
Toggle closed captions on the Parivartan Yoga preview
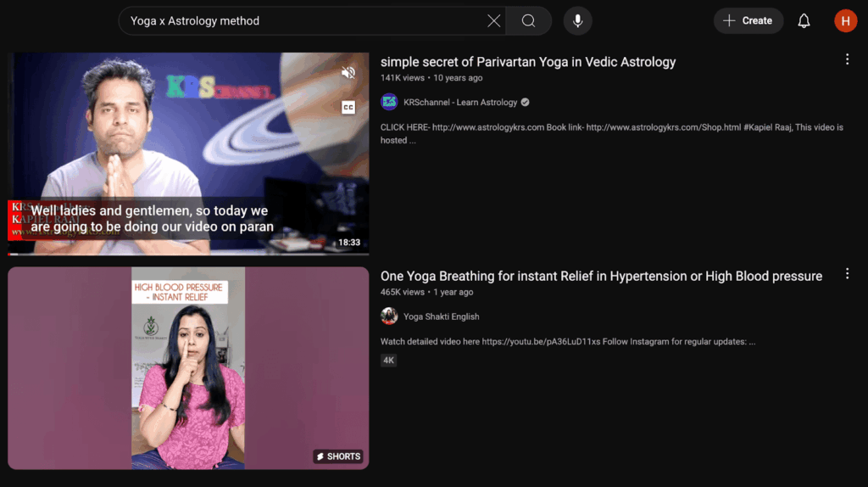[348, 107]
